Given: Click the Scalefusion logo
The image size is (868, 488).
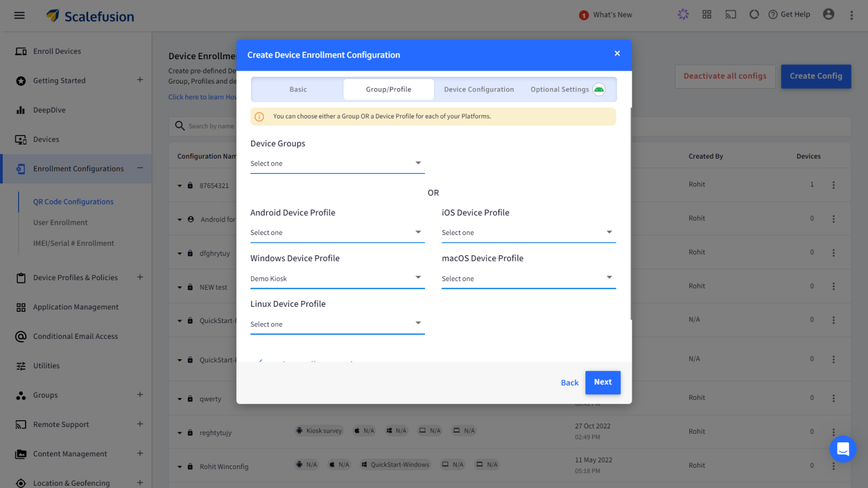Looking at the screenshot, I should [89, 15].
